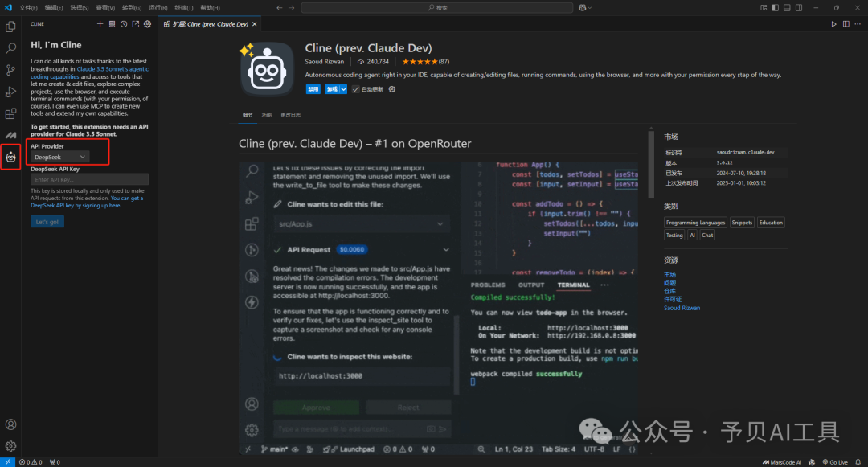Viewport: 868px width, 467px height.
Task: Close the Cline extension editor tab
Action: coord(255,24)
